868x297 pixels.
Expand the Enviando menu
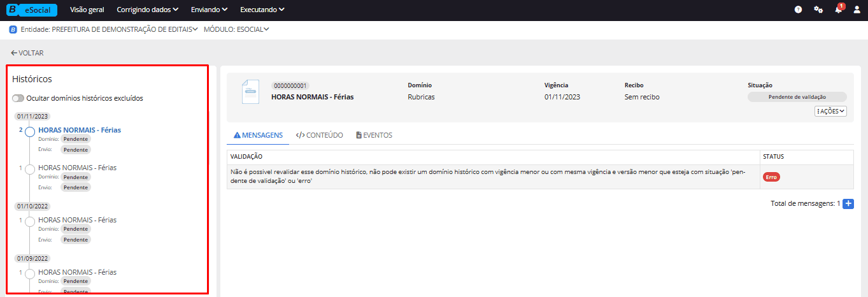click(x=213, y=10)
